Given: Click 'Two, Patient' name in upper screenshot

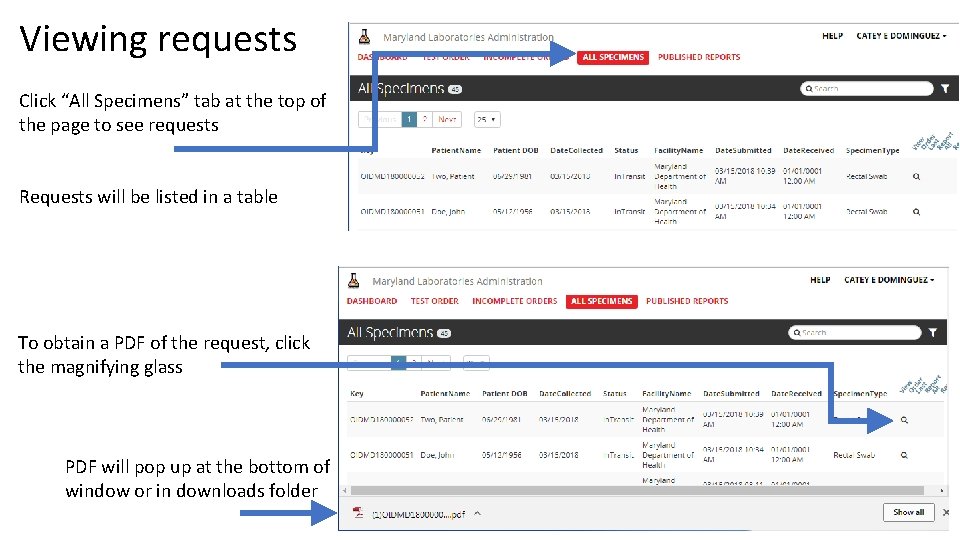Looking at the screenshot, I should pos(453,176).
